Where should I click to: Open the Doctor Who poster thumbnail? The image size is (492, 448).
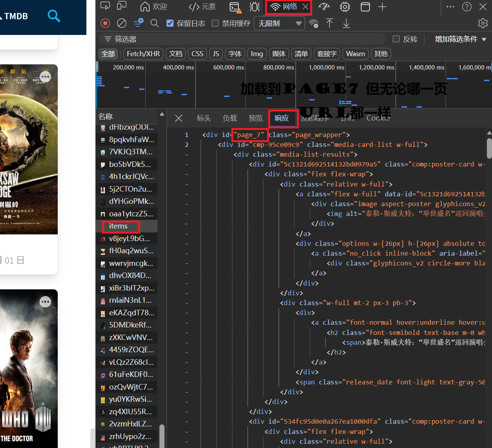29,369
